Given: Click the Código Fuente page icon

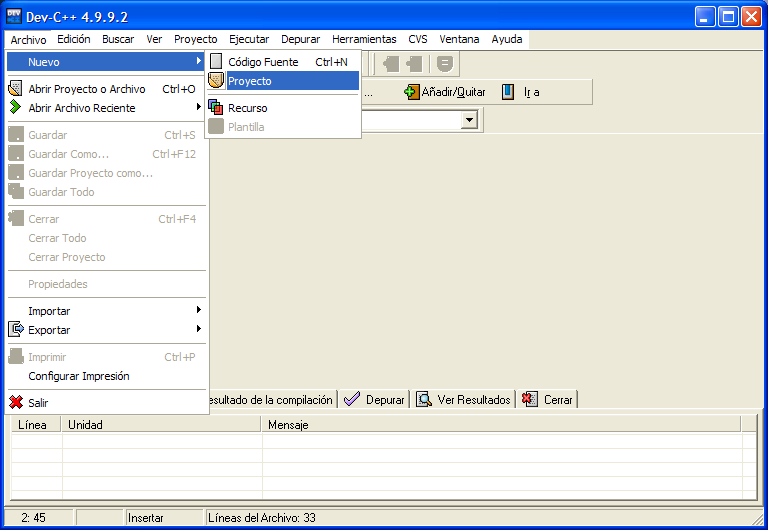Looking at the screenshot, I should pyautogui.click(x=216, y=62).
